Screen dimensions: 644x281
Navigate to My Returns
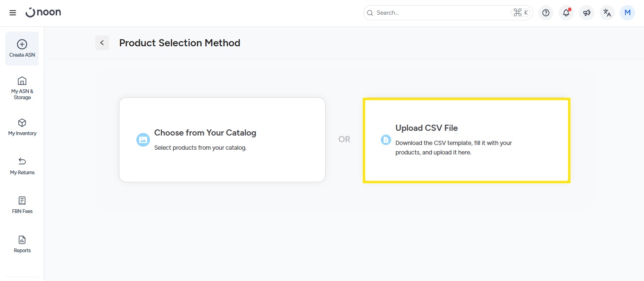tap(22, 166)
